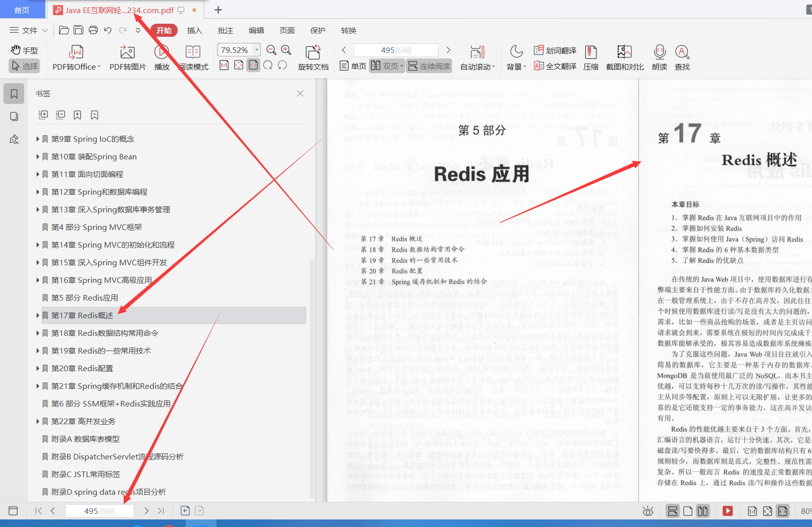The width and height of the screenshot is (812, 527).
Task: Go to previous page in toolbar
Action: 344,50
